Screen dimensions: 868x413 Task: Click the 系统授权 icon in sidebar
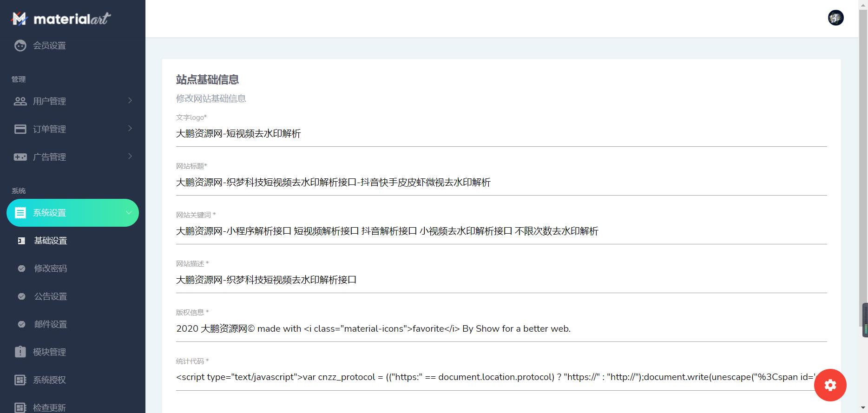pos(20,380)
